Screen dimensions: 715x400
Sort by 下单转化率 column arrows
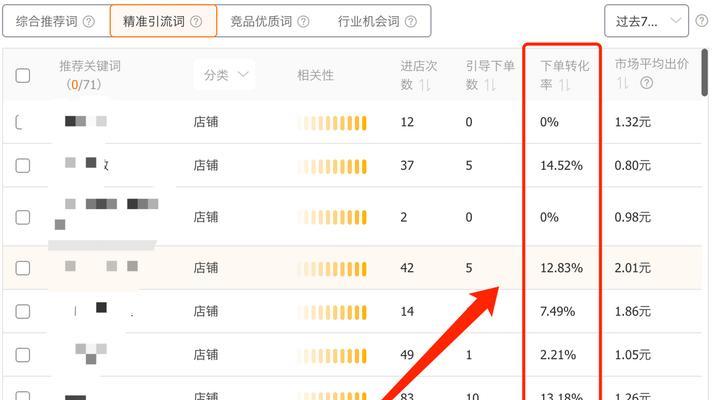click(564, 85)
